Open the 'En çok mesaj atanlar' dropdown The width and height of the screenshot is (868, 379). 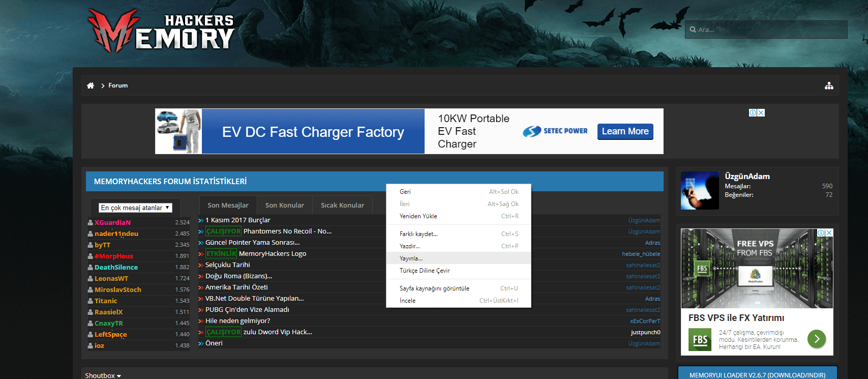pos(135,208)
